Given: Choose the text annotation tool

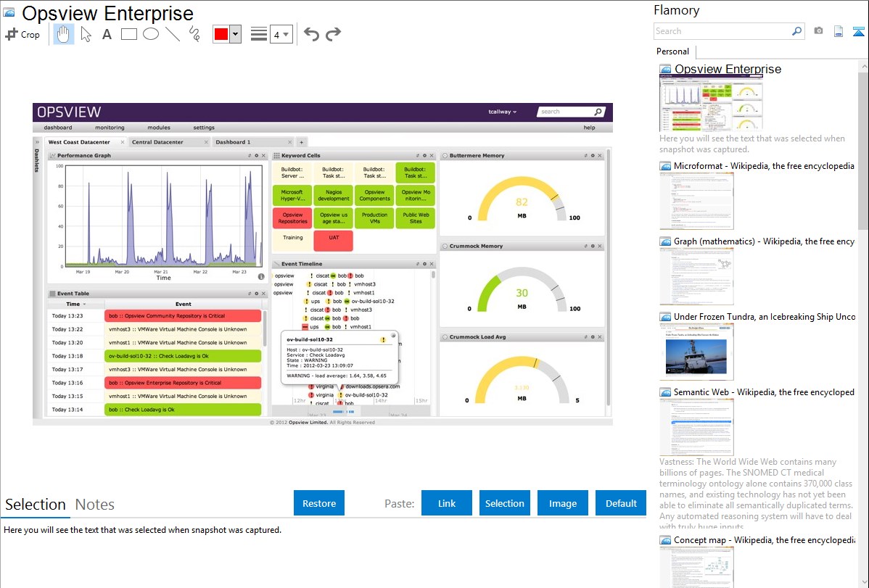Looking at the screenshot, I should pyautogui.click(x=107, y=34).
